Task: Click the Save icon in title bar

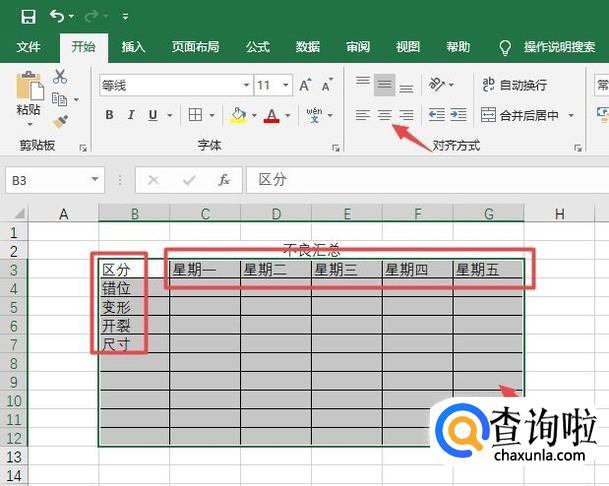Action: pos(27,16)
